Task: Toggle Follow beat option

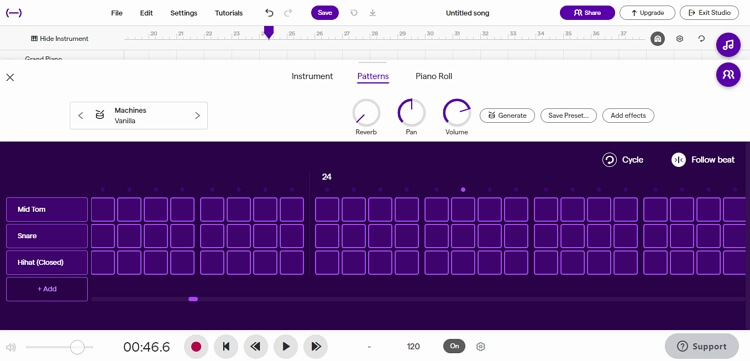Action: (703, 160)
